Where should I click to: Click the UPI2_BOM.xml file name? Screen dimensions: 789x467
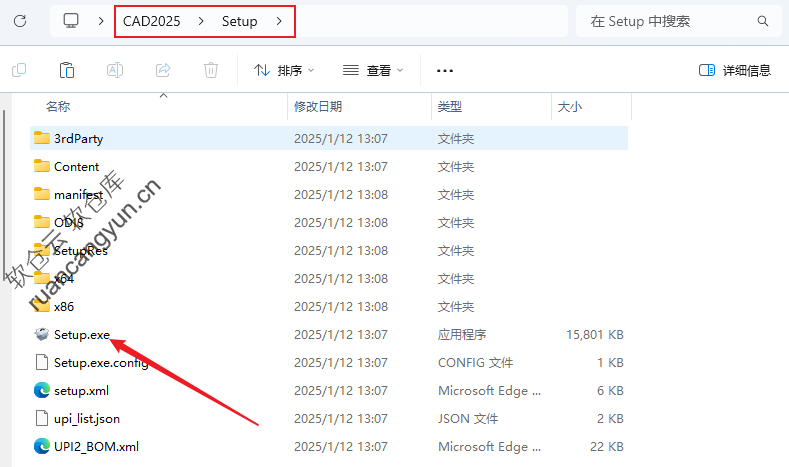[x=97, y=447]
